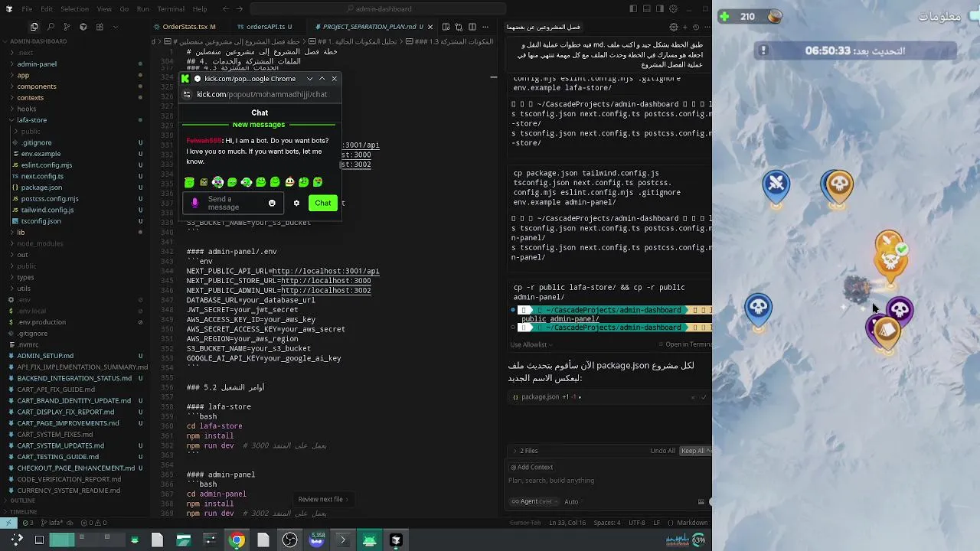Open the File menu

coord(27,9)
